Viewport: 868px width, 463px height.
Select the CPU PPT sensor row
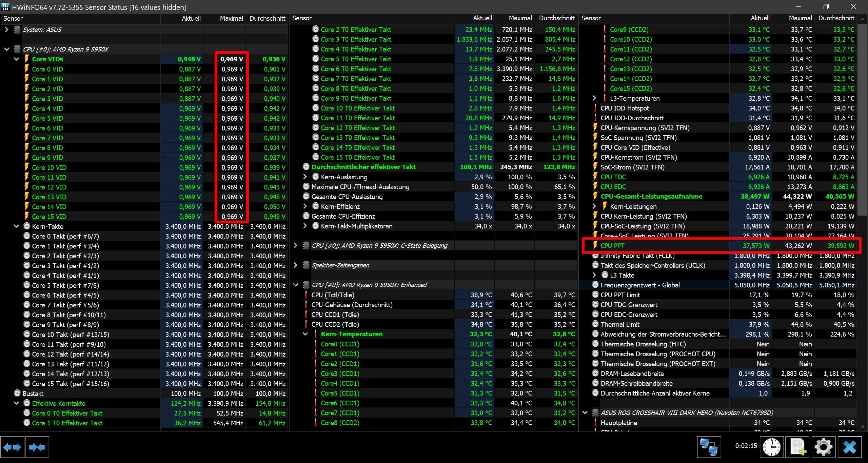(612, 246)
